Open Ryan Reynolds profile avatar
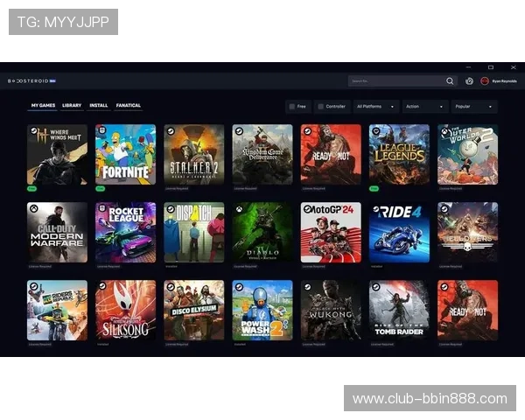Image resolution: width=525 pixels, height=420 pixels. click(485, 80)
